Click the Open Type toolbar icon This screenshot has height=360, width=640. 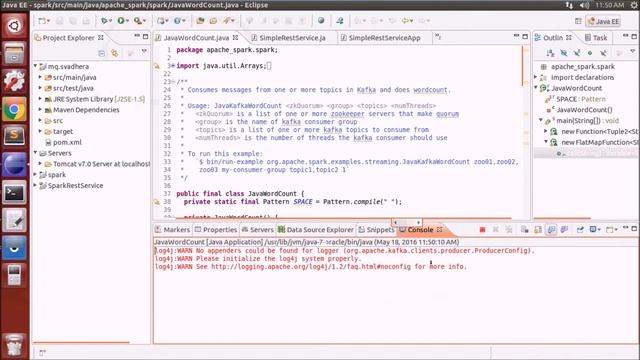(x=200, y=20)
